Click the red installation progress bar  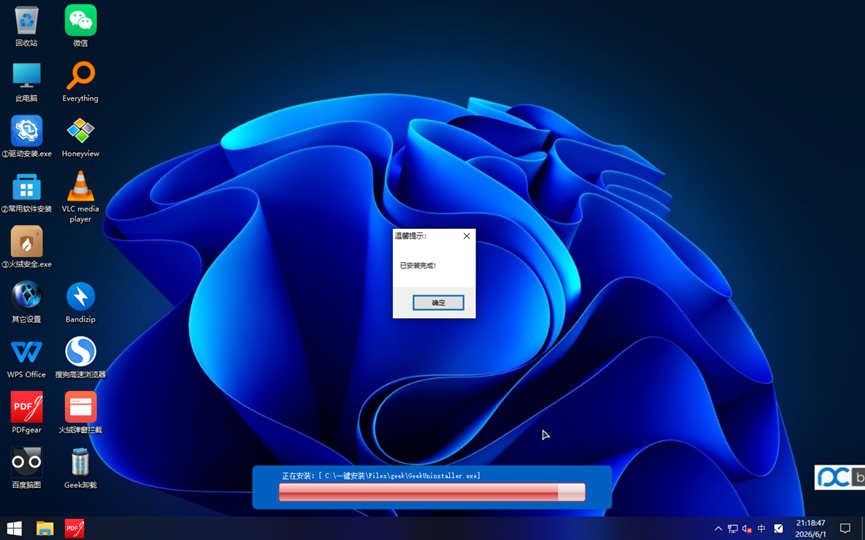click(x=432, y=492)
